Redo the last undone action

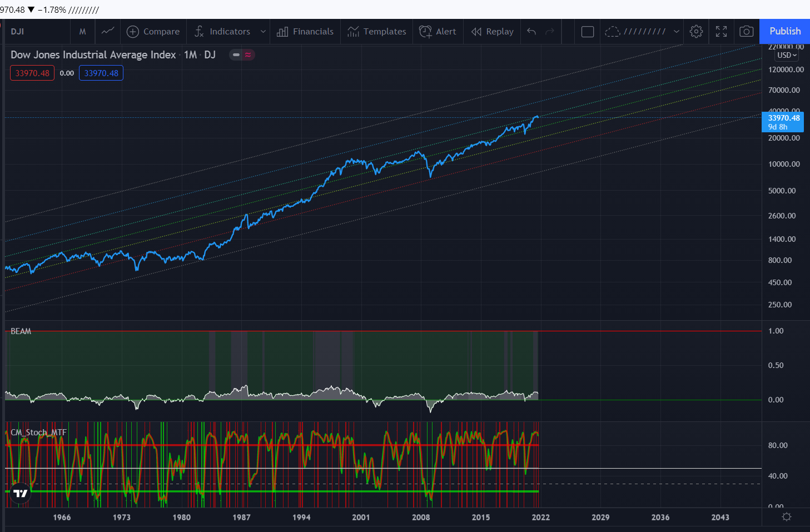(x=550, y=32)
